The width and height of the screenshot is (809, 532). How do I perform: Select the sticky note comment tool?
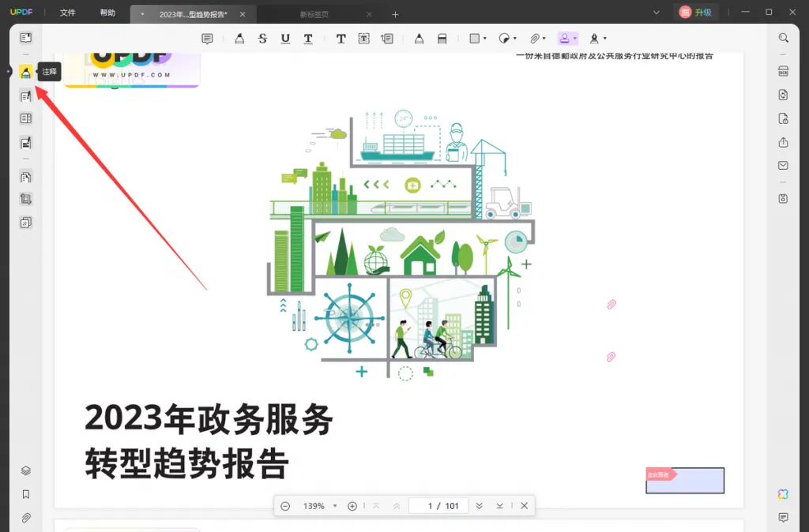coord(207,39)
